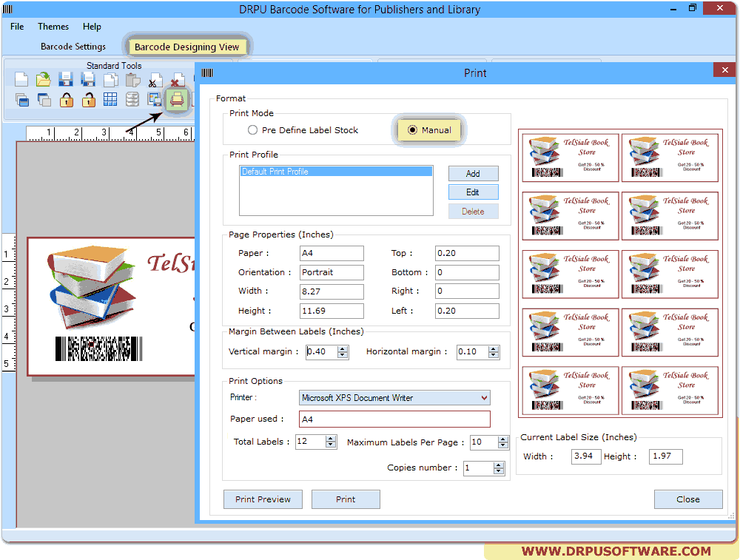Image resolution: width=740 pixels, height=560 pixels.
Task: Increase the Horizontal margin value
Action: click(494, 348)
